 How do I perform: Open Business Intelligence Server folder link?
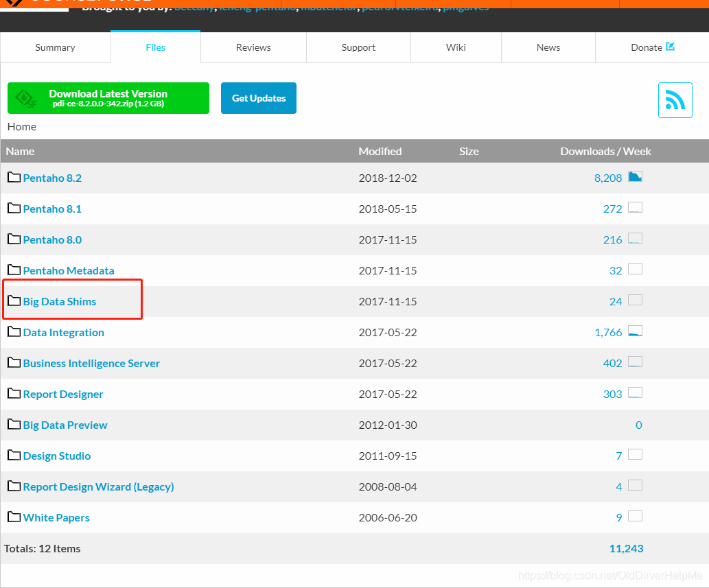pos(91,364)
